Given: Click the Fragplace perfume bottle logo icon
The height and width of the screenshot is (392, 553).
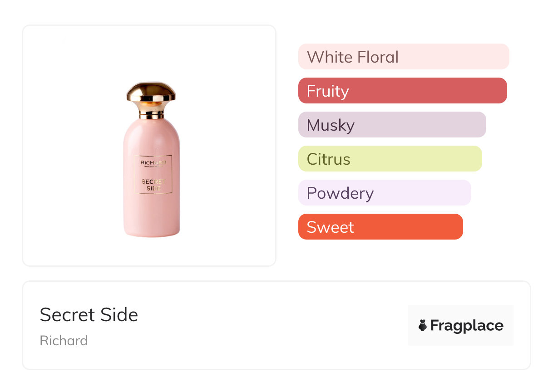Looking at the screenshot, I should coord(423,325).
